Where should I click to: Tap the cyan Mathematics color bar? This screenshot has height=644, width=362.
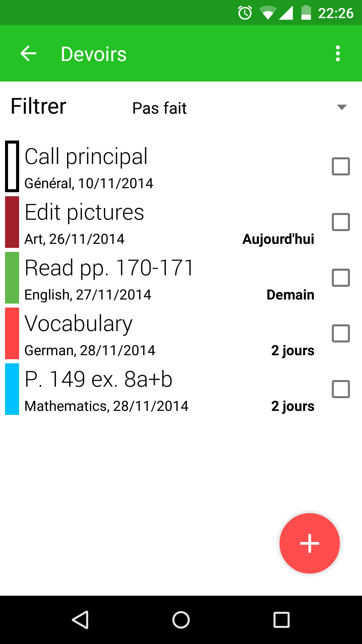tap(12, 389)
